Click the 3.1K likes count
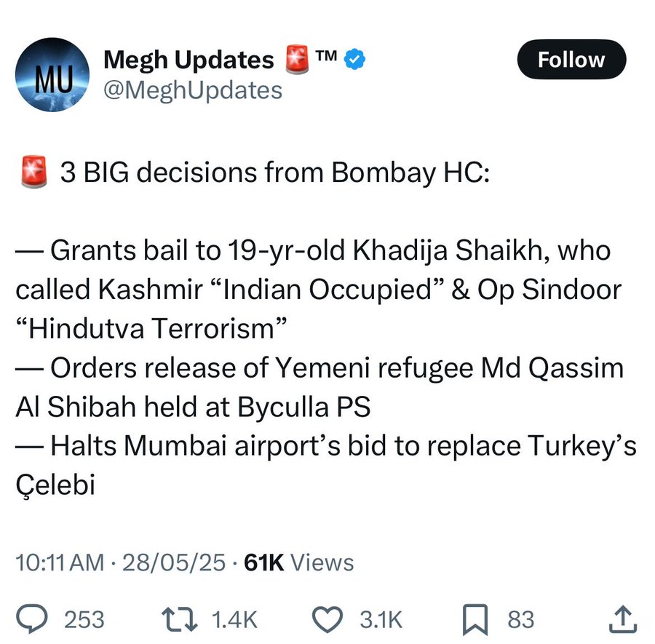 (381, 619)
